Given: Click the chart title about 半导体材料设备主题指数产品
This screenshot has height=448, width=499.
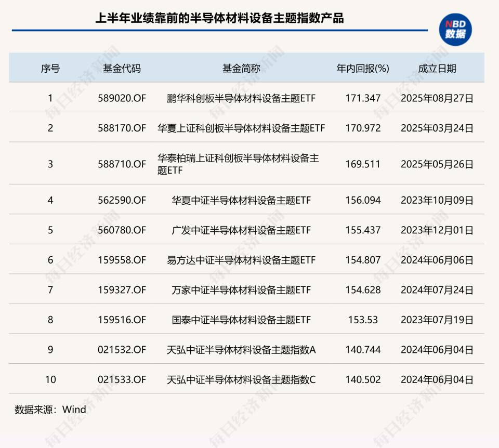Looking at the screenshot, I should [219, 18].
